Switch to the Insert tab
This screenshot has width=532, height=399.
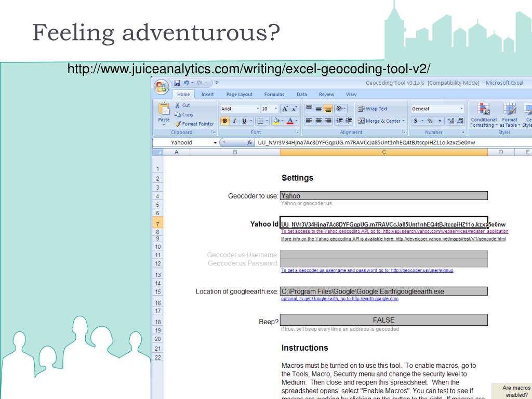(207, 95)
